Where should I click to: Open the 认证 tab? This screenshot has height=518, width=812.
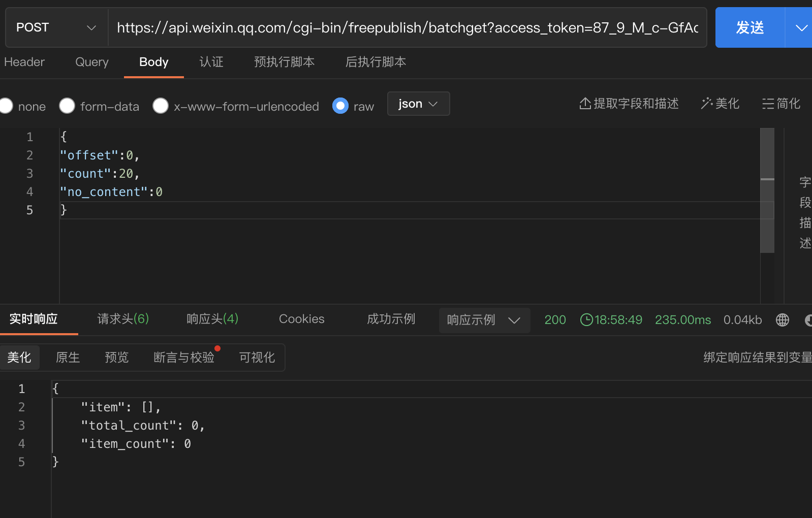[211, 62]
